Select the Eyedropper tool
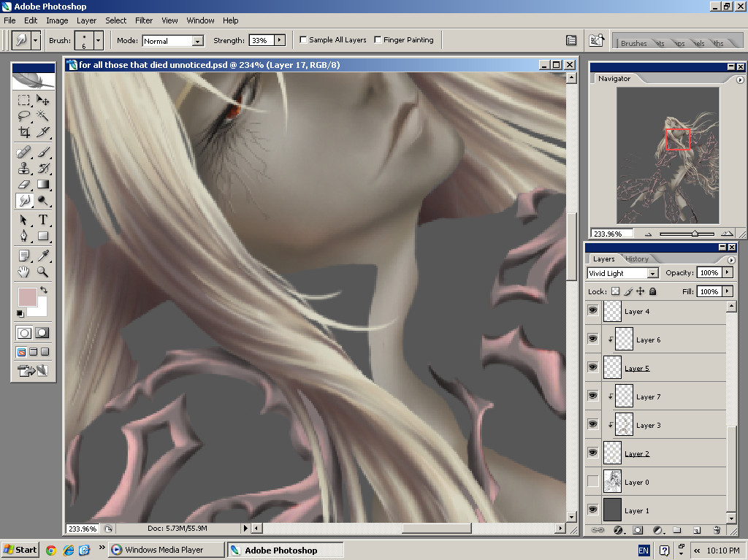This screenshot has width=748, height=560. (x=43, y=256)
